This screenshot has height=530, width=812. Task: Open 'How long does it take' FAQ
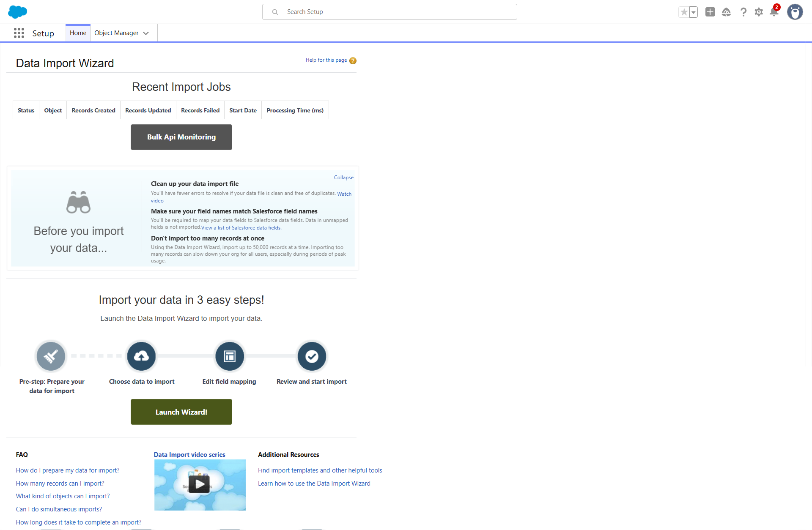[x=79, y=522]
